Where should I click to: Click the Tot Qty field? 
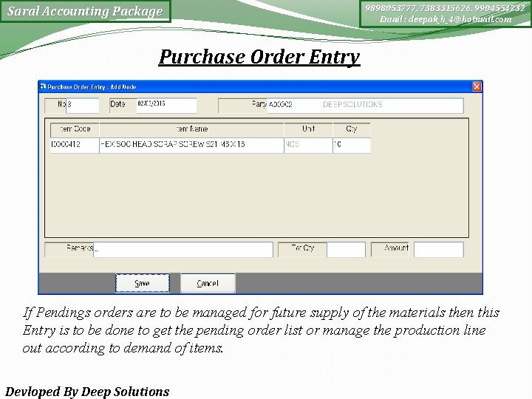[x=346, y=250]
